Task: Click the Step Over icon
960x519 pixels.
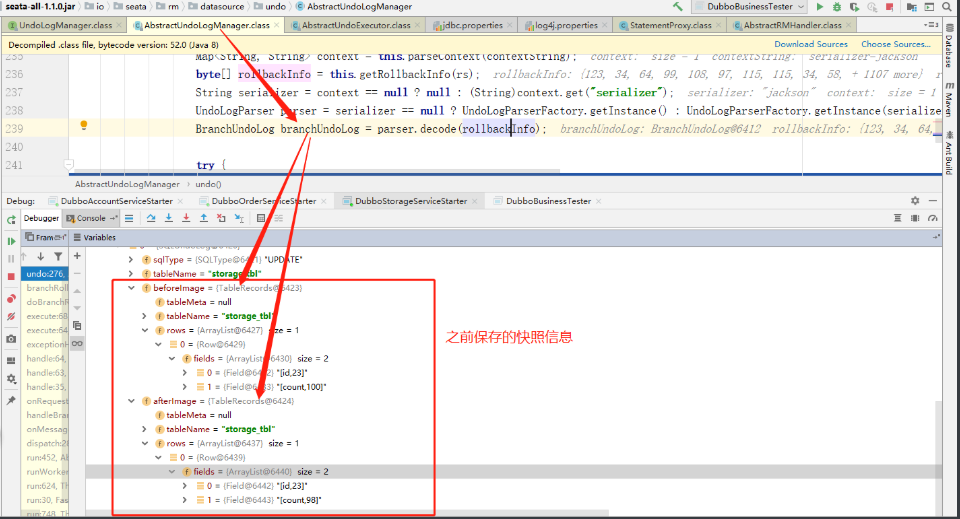Action: click(x=151, y=218)
